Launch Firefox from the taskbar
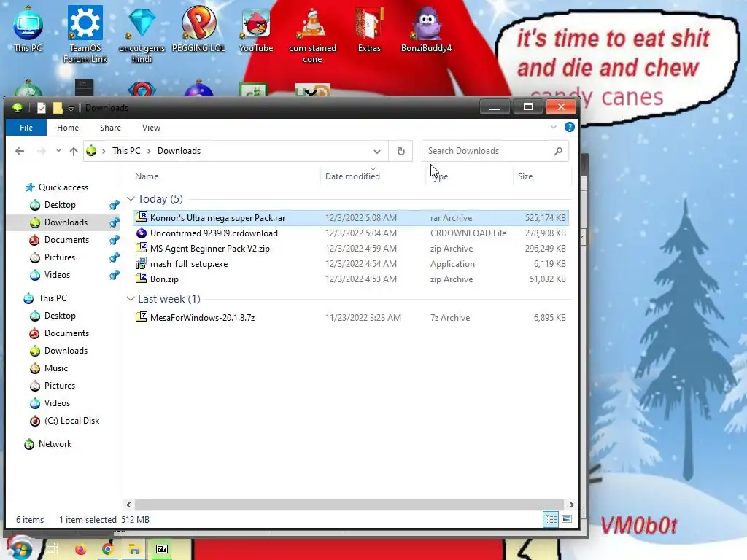This screenshot has width=747, height=560. tap(80, 549)
